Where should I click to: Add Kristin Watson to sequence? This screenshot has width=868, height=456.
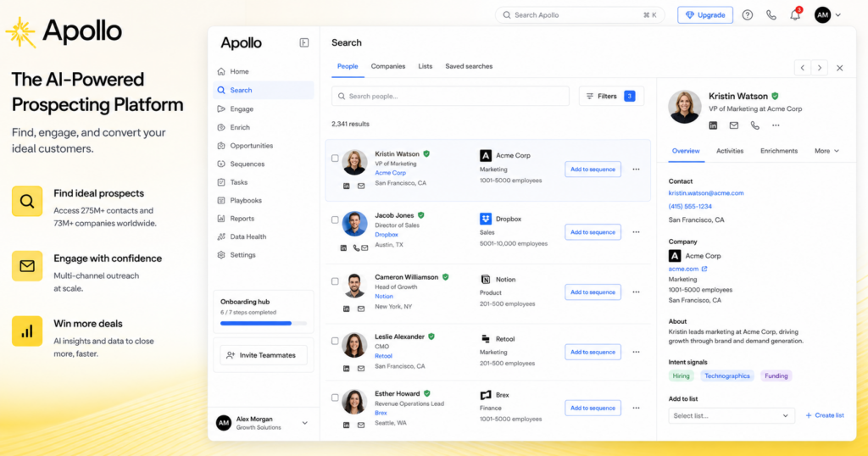tap(593, 170)
